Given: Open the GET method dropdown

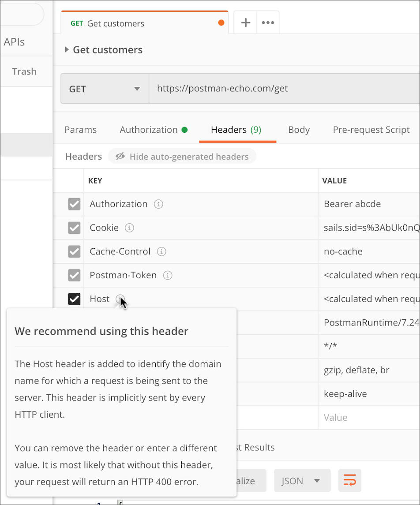Looking at the screenshot, I should [x=105, y=89].
